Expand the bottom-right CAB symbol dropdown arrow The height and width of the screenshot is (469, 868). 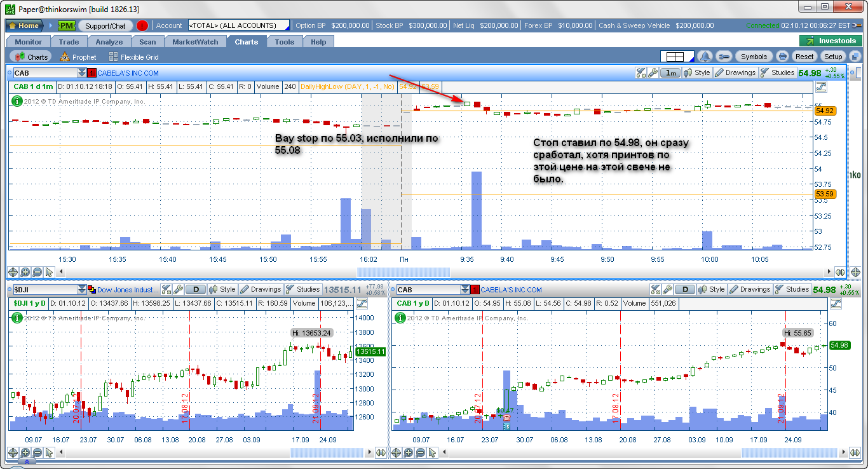pos(465,290)
